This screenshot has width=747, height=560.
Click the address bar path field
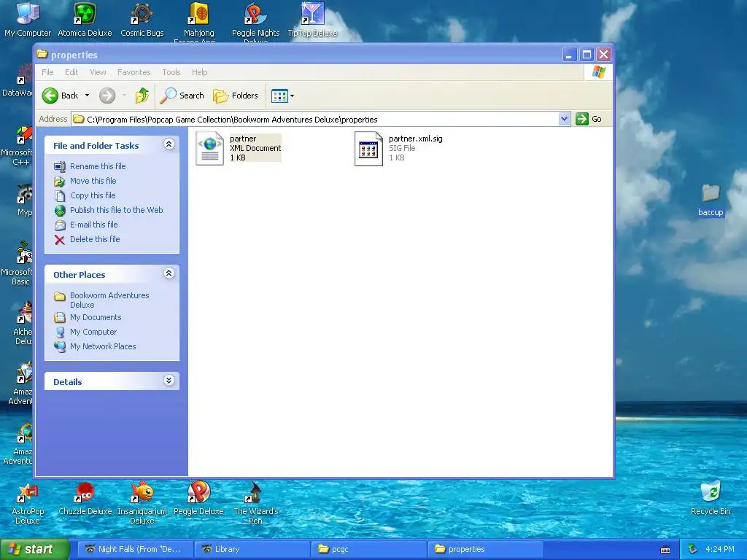point(314,120)
